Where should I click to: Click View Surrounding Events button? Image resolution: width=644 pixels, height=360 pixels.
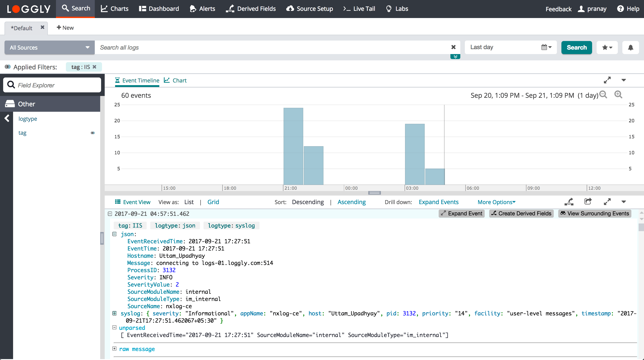[595, 213]
